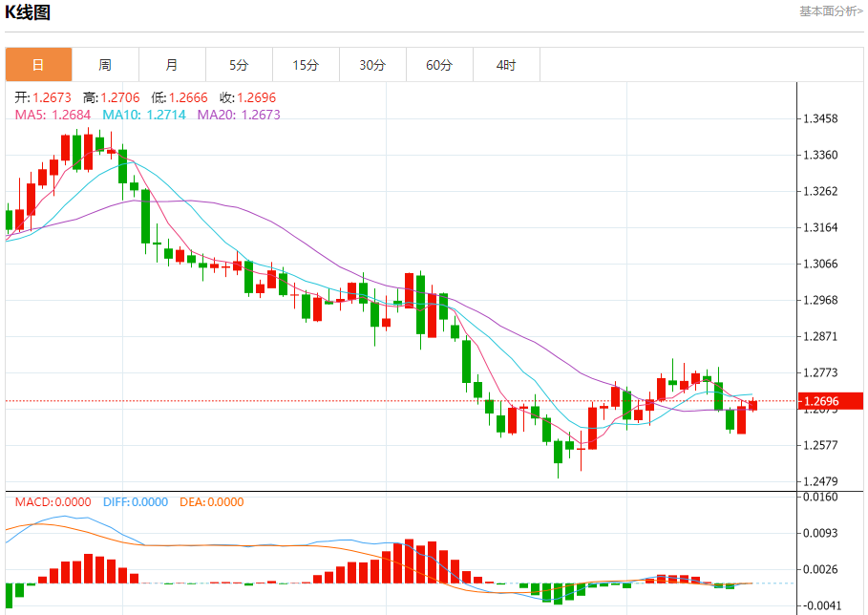
Task: Switch to the 月 monthly tab
Action: click(172, 65)
